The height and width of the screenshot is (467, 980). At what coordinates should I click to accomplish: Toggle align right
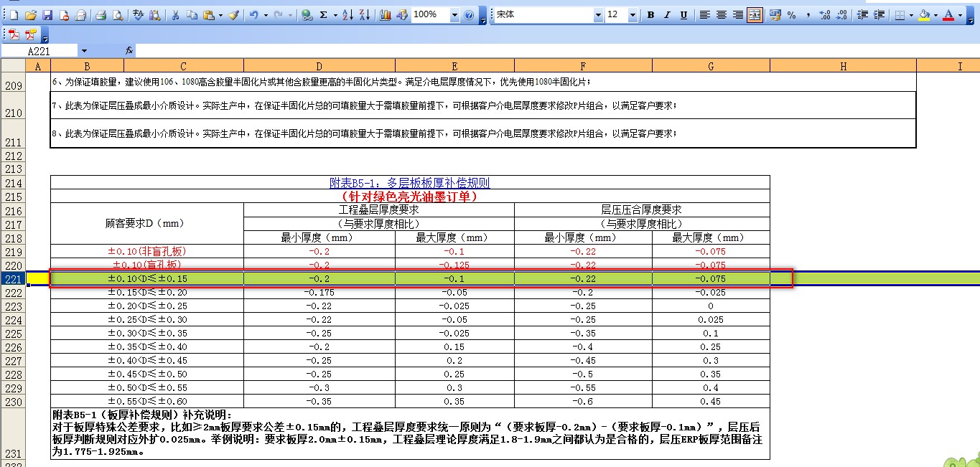[x=738, y=15]
